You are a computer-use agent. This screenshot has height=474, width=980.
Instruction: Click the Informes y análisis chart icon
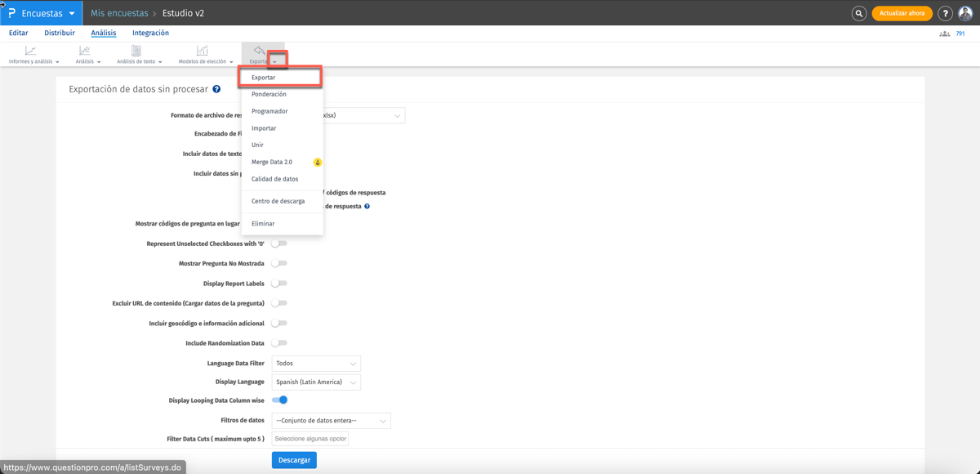pyautogui.click(x=30, y=51)
